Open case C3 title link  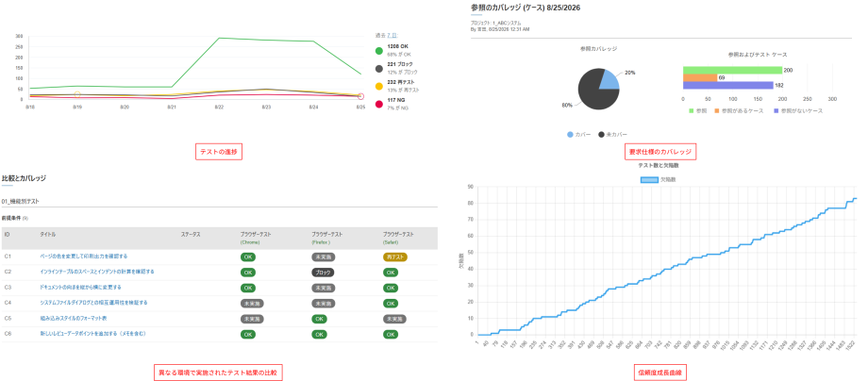point(81,288)
